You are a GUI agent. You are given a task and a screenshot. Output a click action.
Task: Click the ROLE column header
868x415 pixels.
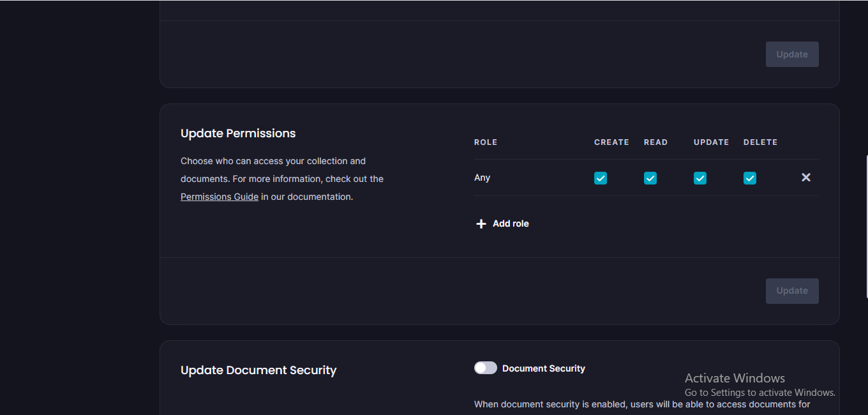(x=486, y=142)
